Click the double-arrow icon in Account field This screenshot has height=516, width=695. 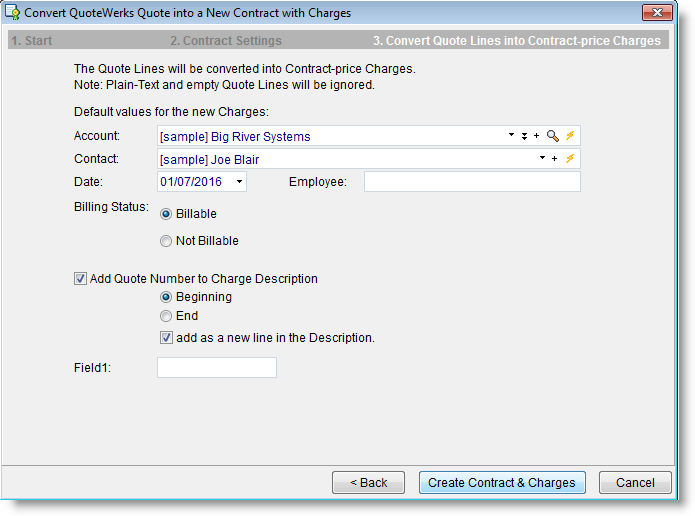(524, 136)
